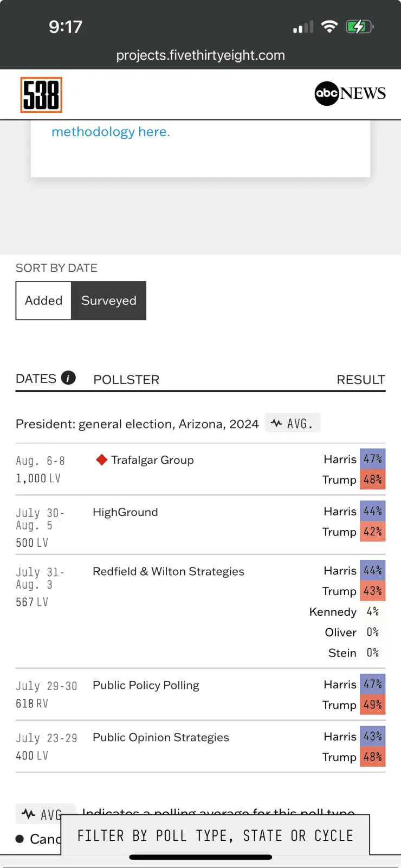Image resolution: width=401 pixels, height=868 pixels.
Task: Click Harris 47% blue swatch in Trafalgar poll
Action: [x=372, y=459]
